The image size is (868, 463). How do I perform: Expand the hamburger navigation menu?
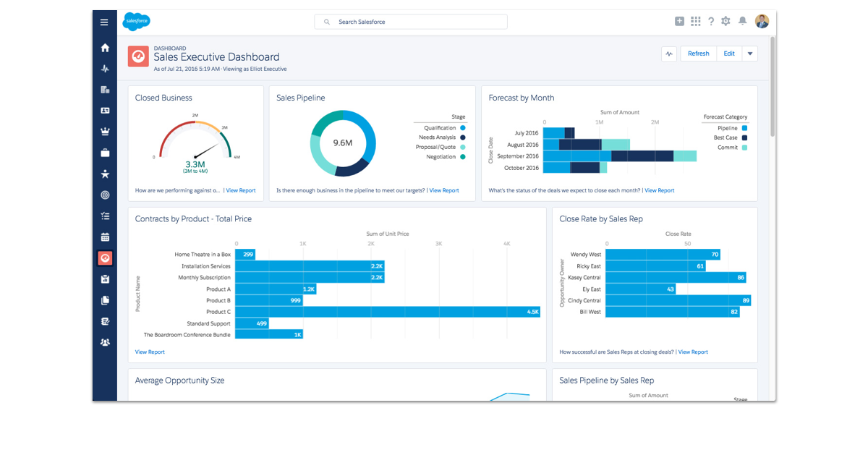click(104, 22)
